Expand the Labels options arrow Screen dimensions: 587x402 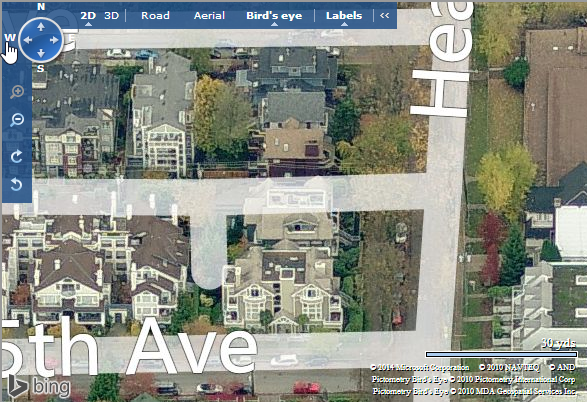344,24
